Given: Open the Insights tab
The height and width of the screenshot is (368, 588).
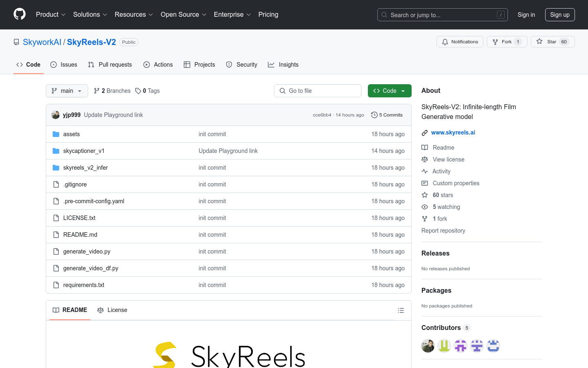Looking at the screenshot, I should (283, 65).
